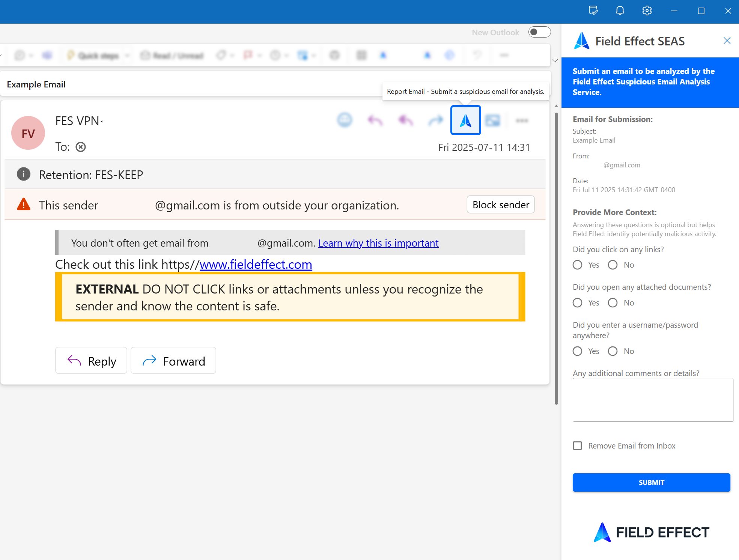Viewport: 739px width, 560px height.
Task: Click the additional comments text box
Action: (652, 400)
